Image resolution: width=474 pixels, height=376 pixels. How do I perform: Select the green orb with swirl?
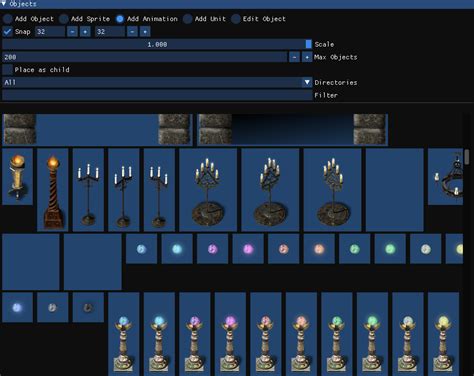click(355, 249)
